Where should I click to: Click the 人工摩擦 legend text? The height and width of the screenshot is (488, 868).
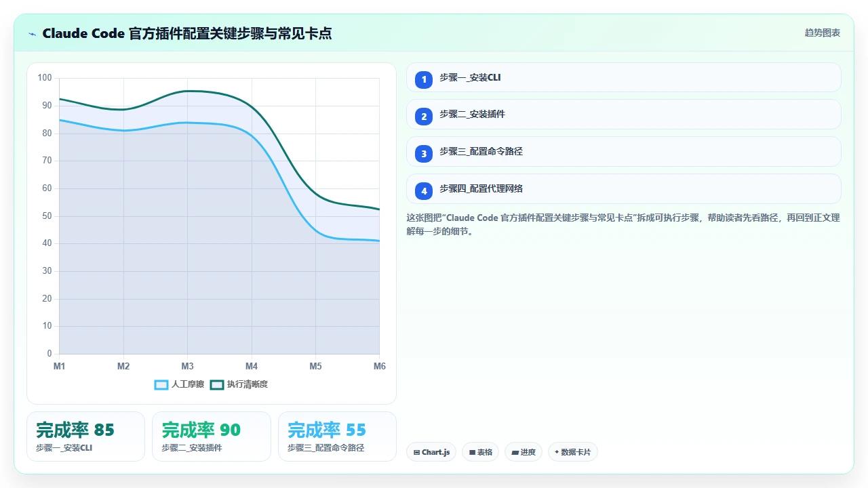188,385
